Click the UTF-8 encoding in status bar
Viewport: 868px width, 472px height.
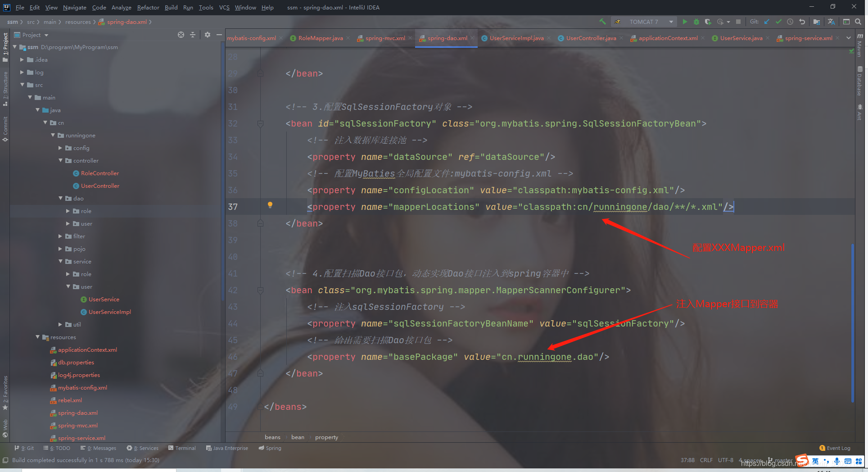[726, 460]
